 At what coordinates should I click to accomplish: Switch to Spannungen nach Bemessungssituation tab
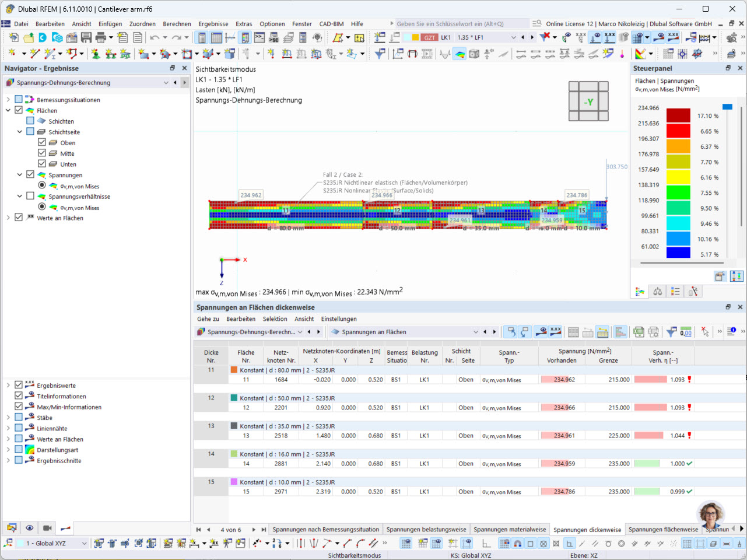point(325,530)
